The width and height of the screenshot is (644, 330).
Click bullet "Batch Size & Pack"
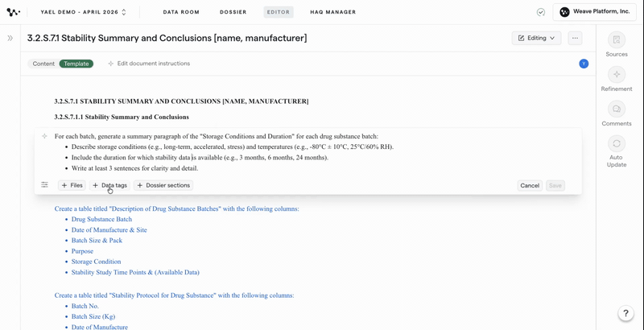point(97,241)
